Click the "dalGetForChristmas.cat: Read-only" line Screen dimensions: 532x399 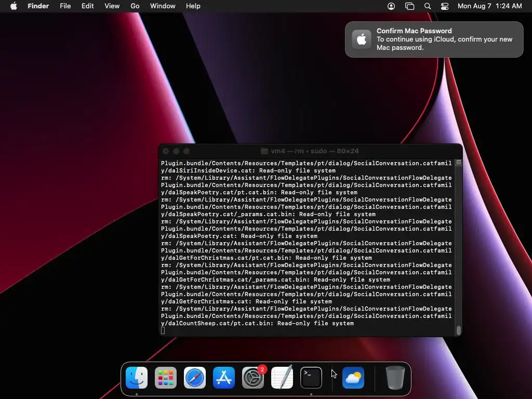(246, 301)
